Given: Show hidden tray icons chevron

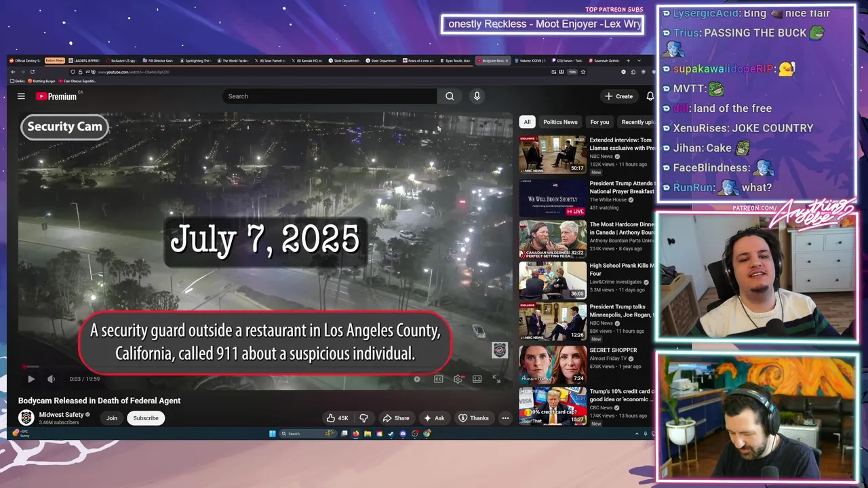Looking at the screenshot, I should (637, 434).
